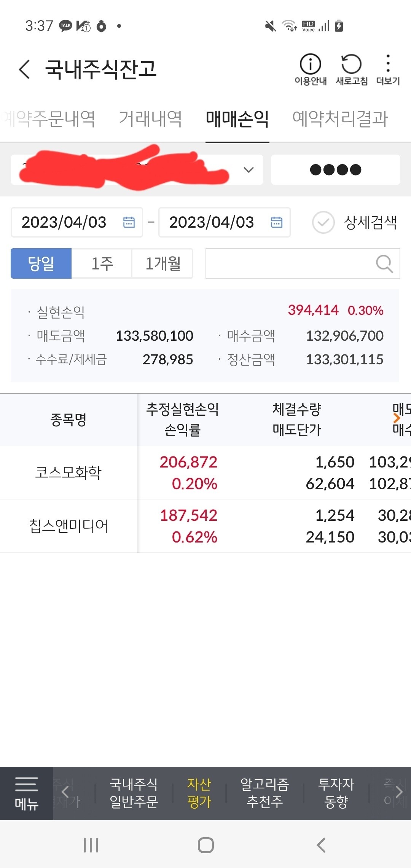Open the calendar for the start date
This screenshot has width=411, height=868.
point(129,222)
